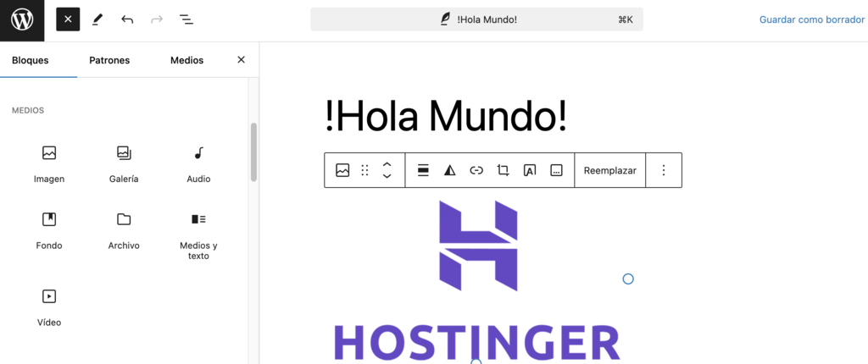Apply duotone filter using triangle icon
The height and width of the screenshot is (364, 868).
(x=450, y=170)
